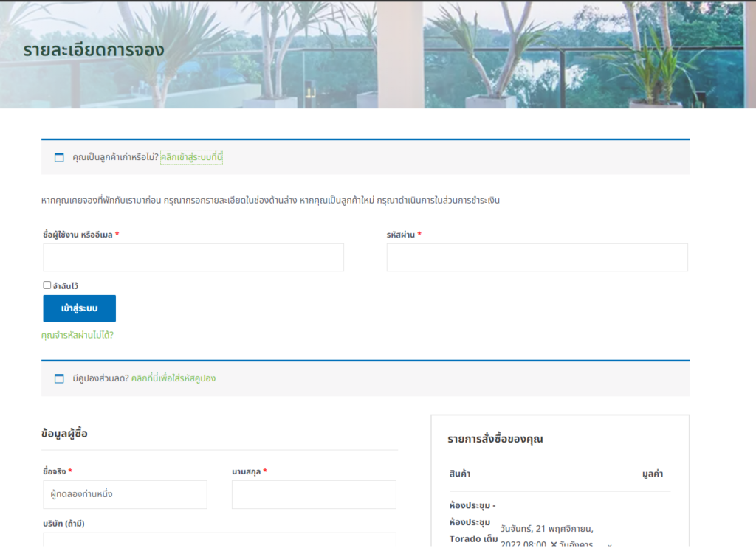Click the 'สินค้า' column header
Viewport: 756px width, 551px height.
(x=460, y=474)
